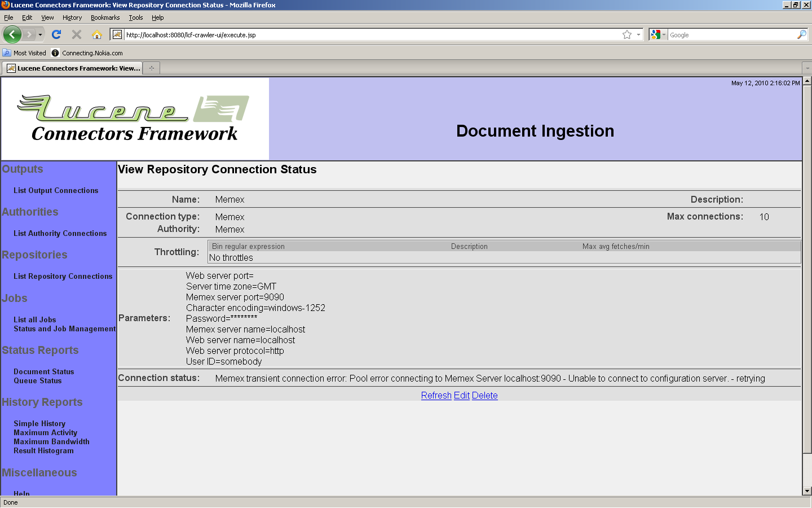Click the Refresh link for the connection
Image resolution: width=812 pixels, height=508 pixels.
click(436, 396)
